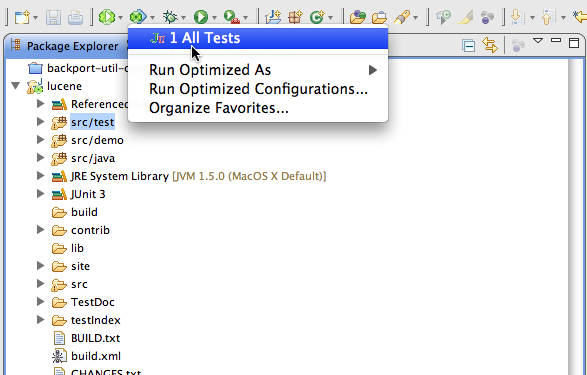This screenshot has height=375, width=587.
Task: Expand the src/demo source folder arrow
Action: pyautogui.click(x=40, y=140)
